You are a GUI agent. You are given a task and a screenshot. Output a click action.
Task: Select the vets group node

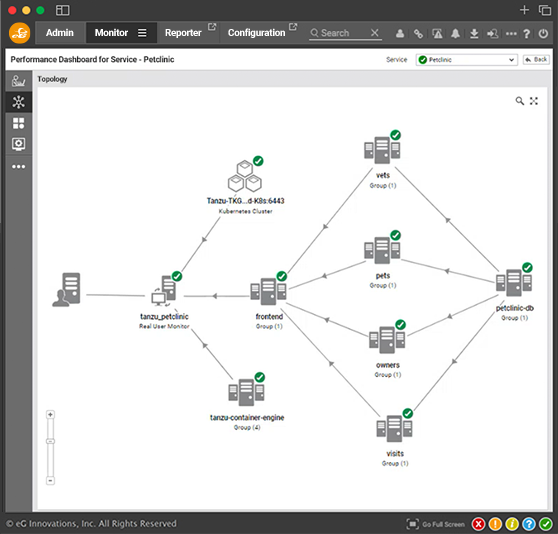[x=382, y=149]
